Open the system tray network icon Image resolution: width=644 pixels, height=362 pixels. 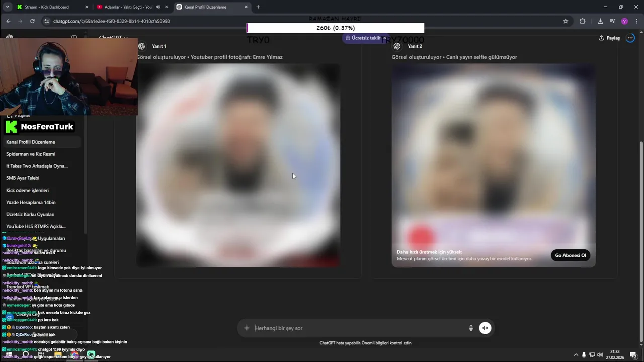pyautogui.click(x=592, y=355)
